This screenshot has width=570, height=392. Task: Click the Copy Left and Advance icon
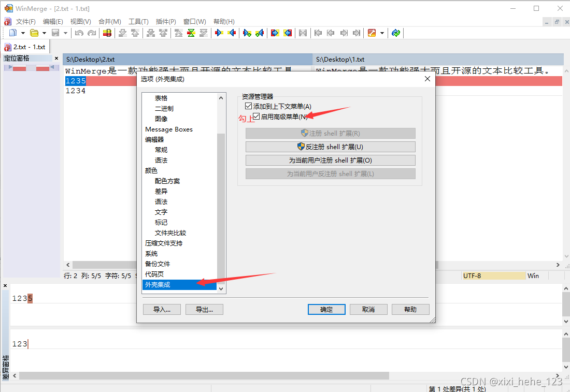[x=260, y=33]
